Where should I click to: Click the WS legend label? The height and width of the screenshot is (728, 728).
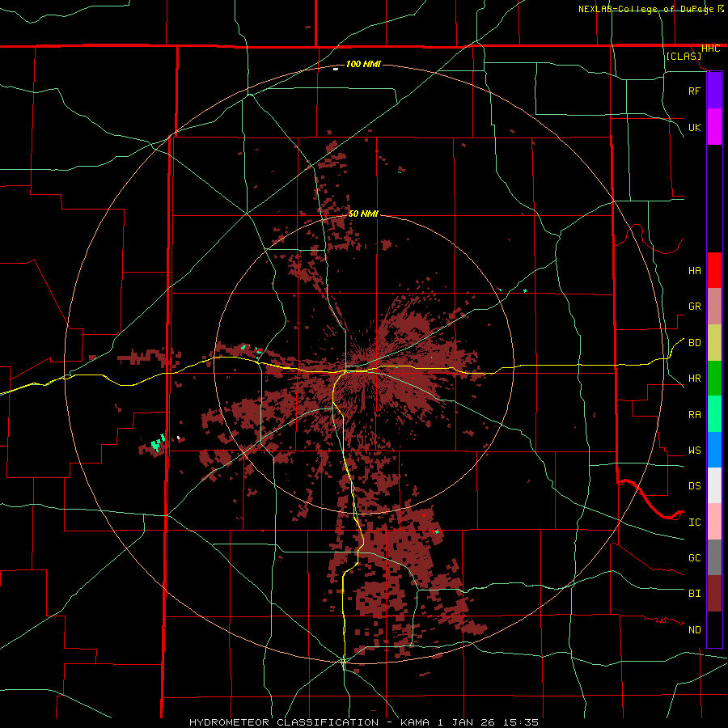694,451
